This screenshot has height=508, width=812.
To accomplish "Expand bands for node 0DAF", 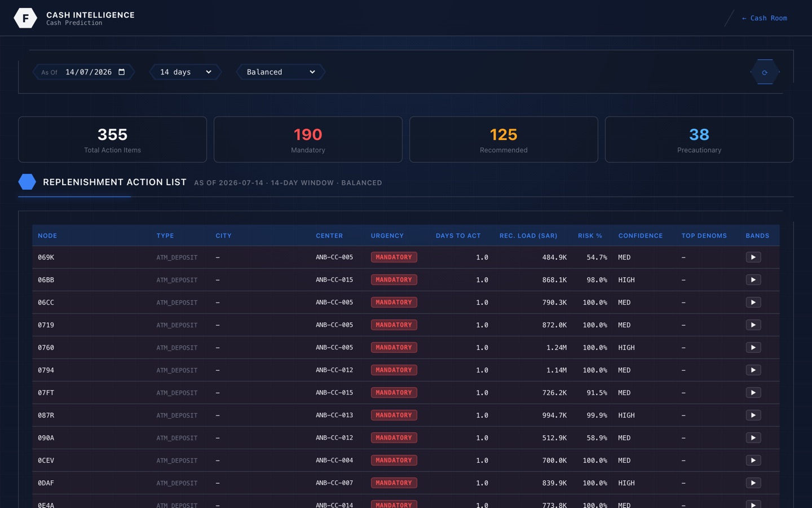I will pos(753,483).
